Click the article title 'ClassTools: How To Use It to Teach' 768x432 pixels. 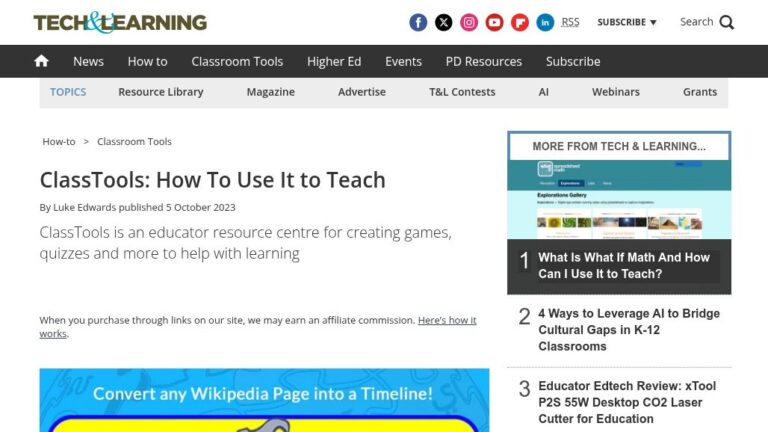(213, 180)
